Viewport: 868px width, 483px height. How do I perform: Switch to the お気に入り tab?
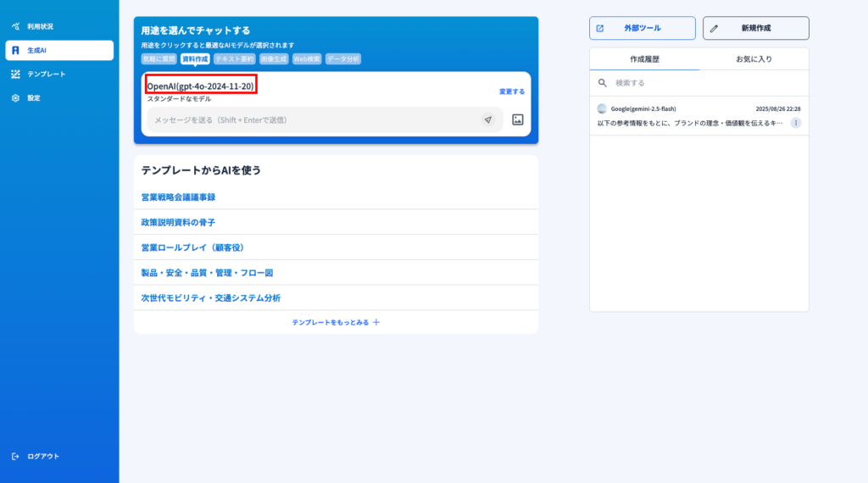click(x=754, y=59)
